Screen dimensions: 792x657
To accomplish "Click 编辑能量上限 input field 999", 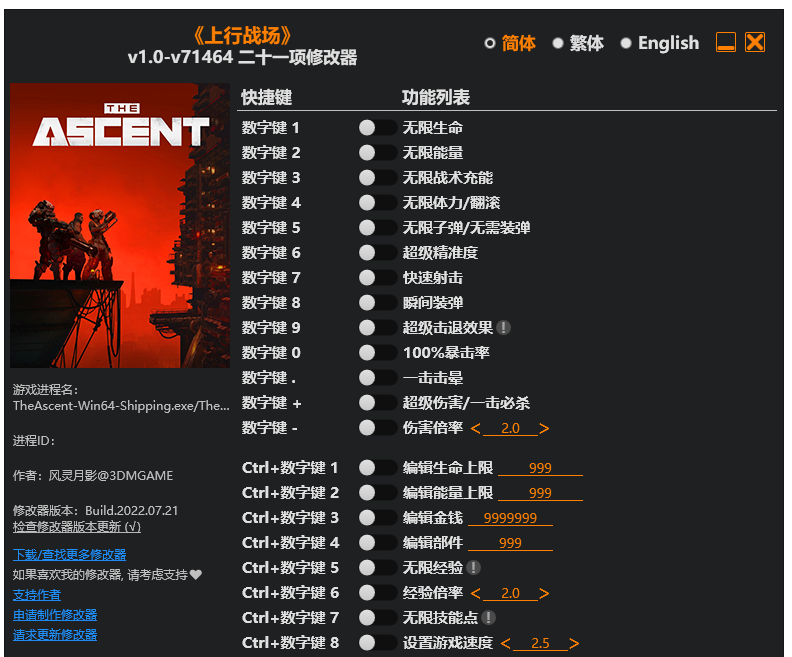I will pyautogui.click(x=540, y=493).
